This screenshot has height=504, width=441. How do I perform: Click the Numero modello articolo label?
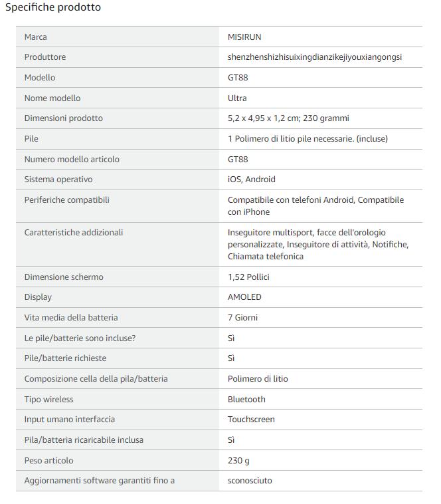pos(72,159)
